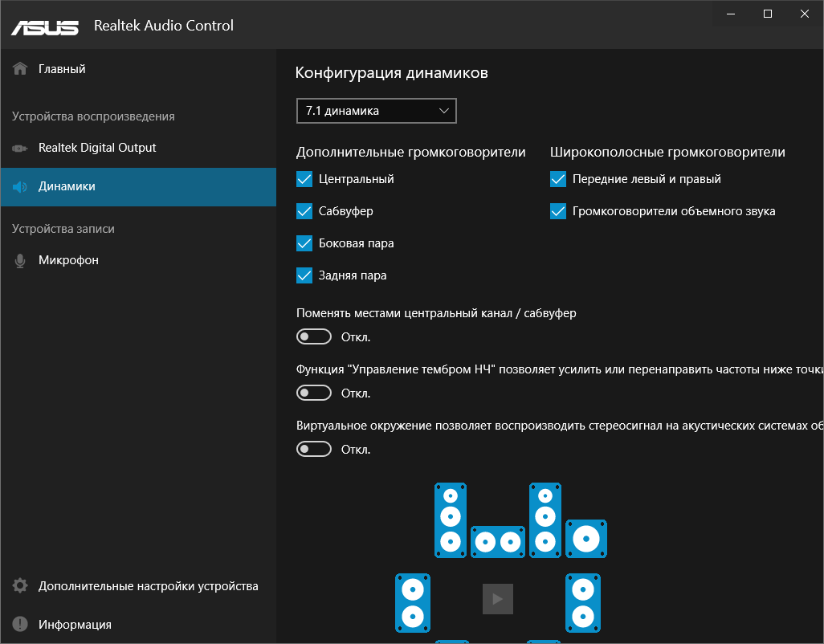Image resolution: width=824 pixels, height=644 pixels.
Task: Click the center speaker icon
Action: pos(497,542)
